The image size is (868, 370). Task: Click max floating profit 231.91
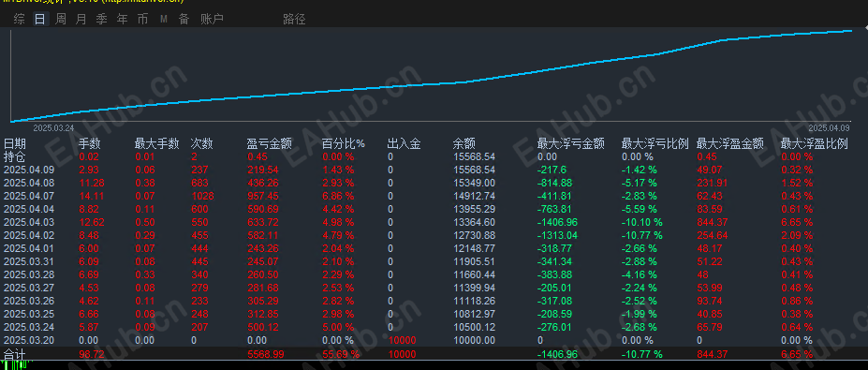[x=712, y=183]
